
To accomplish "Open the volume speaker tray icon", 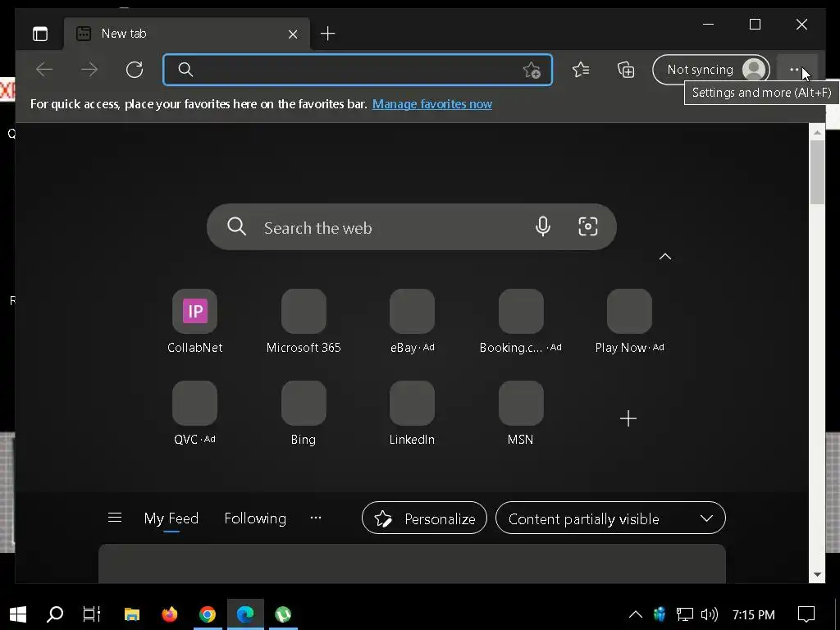I will (709, 614).
